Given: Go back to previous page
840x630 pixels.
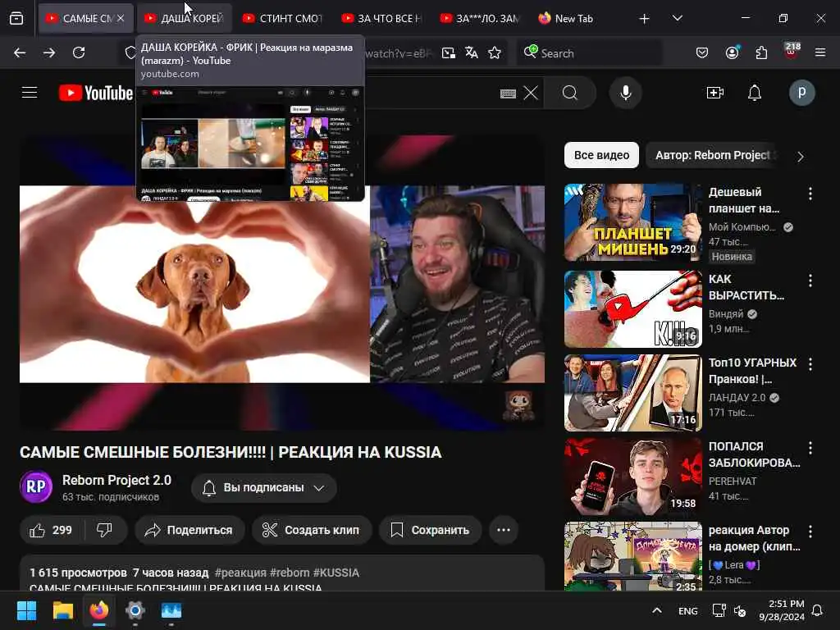Looking at the screenshot, I should pyautogui.click(x=20, y=52).
